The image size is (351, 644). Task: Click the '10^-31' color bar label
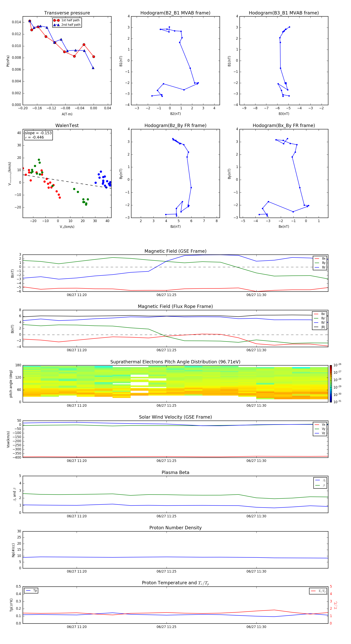pos(337,402)
